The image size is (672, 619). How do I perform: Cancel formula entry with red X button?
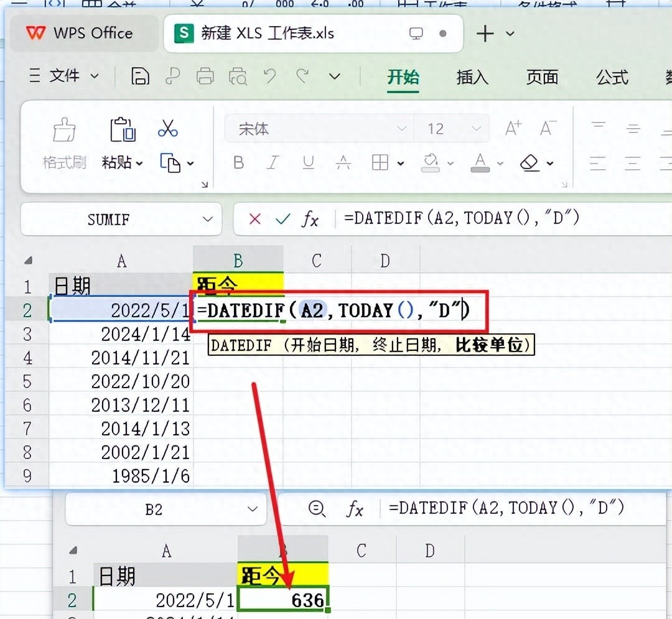point(254,219)
